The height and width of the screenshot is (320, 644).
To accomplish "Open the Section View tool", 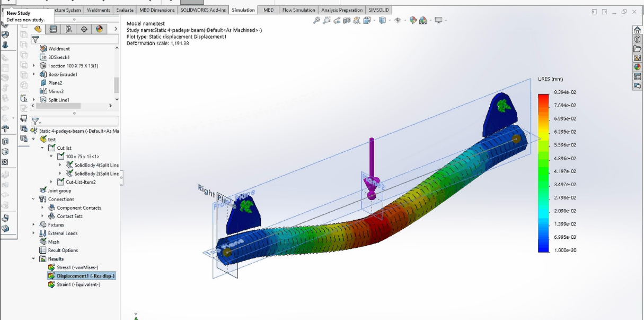I will click(x=347, y=20).
